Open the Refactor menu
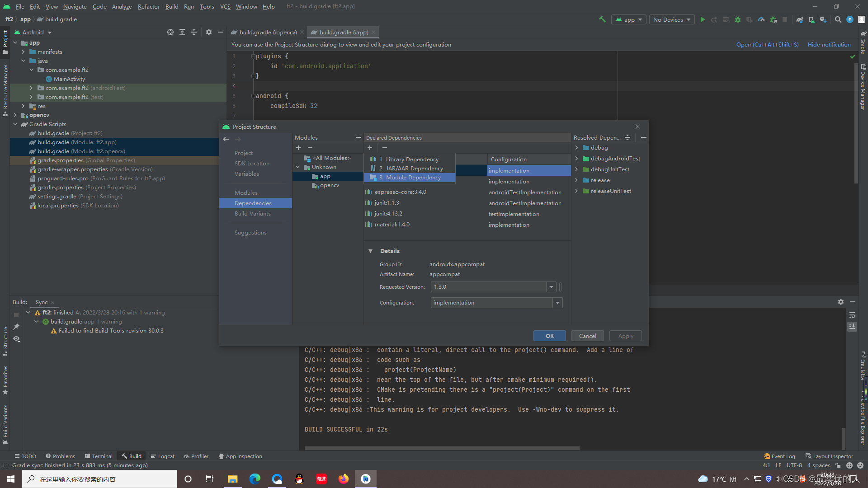This screenshot has height=488, width=868. [149, 6]
